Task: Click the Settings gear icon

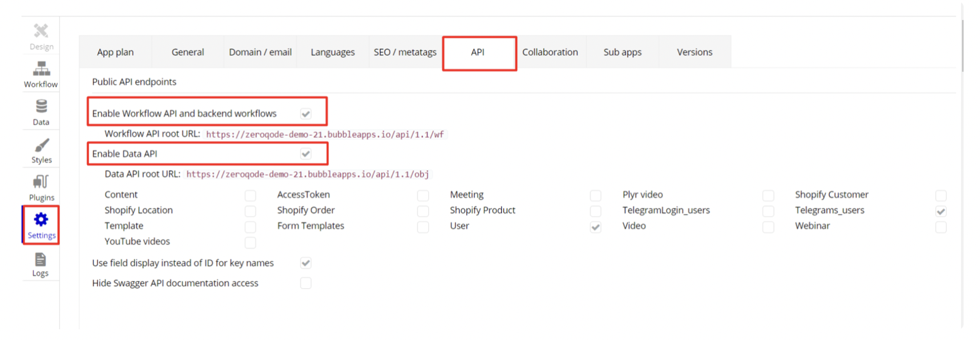Action: (41, 220)
